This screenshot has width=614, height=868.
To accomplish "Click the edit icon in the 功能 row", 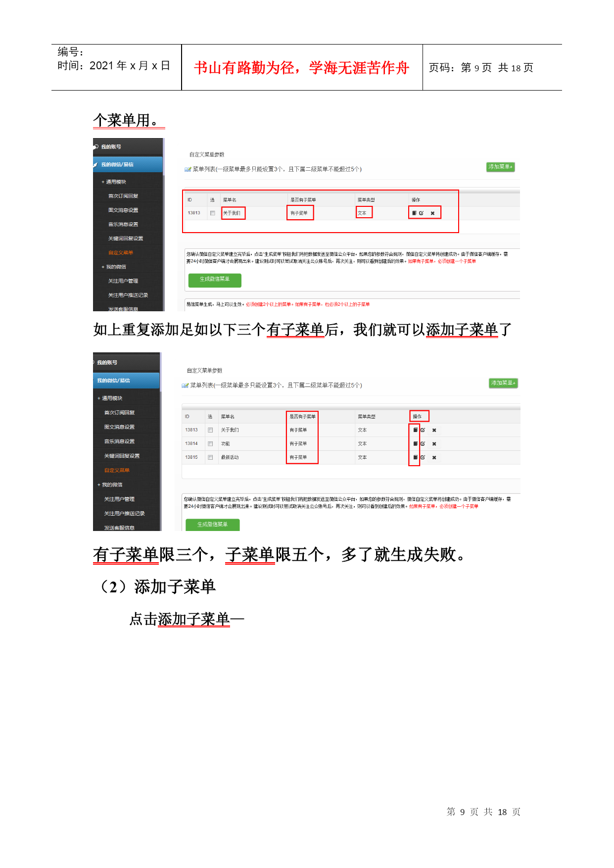I will (423, 444).
